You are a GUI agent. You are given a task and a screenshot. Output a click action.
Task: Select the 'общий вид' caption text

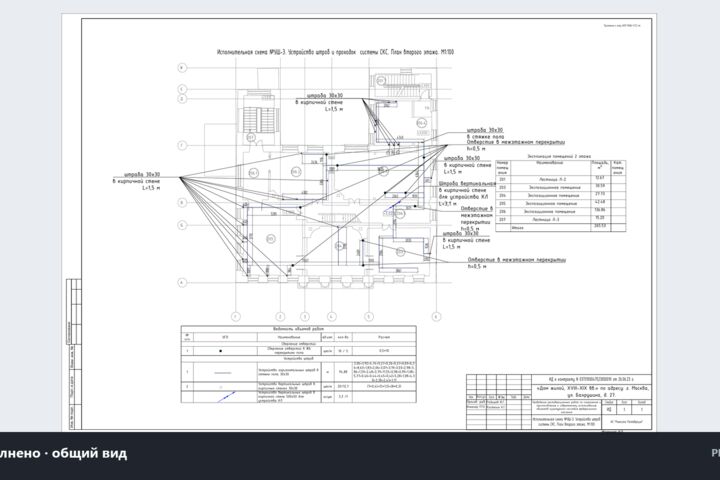pyautogui.click(x=89, y=453)
